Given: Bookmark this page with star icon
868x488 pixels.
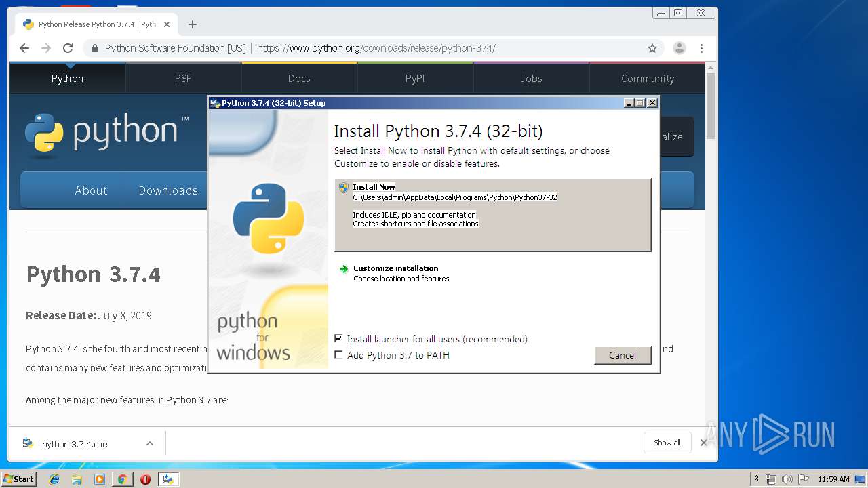Looking at the screenshot, I should (x=652, y=48).
